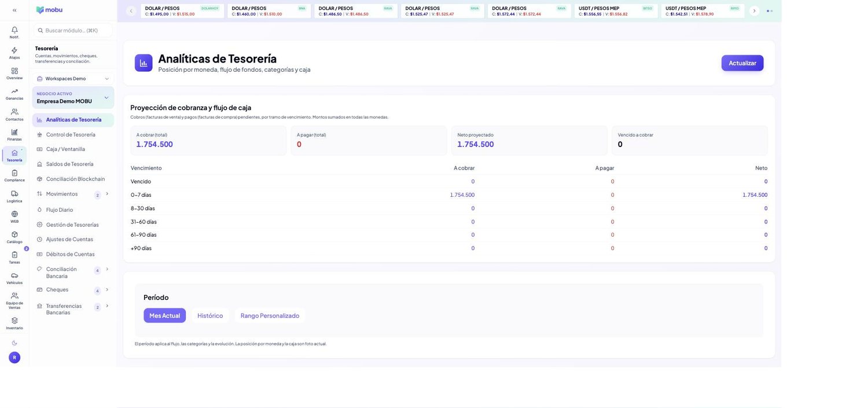Expand Movimientos submenu chevron
This screenshot has height=408, width=868.
click(x=107, y=194)
